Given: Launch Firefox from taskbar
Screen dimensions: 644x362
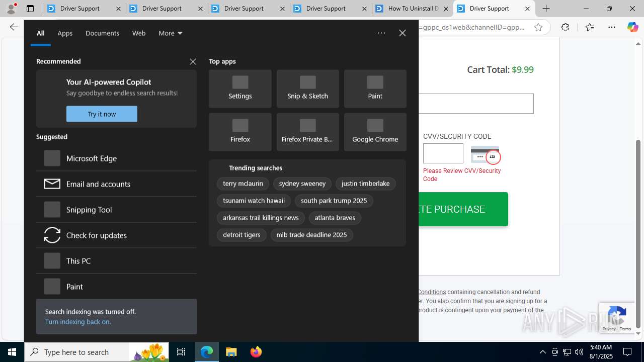Looking at the screenshot, I should click(256, 352).
